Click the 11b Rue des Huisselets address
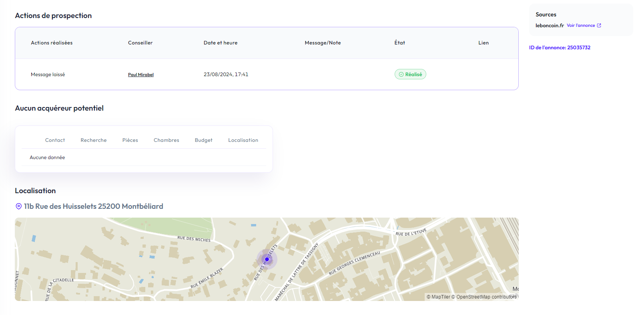This screenshot has height=315, width=644. pyautogui.click(x=93, y=206)
